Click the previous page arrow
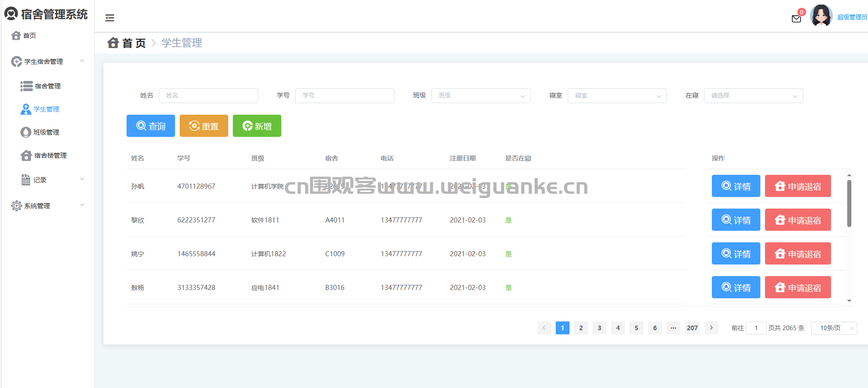This screenshot has width=868, height=388. pos(544,328)
